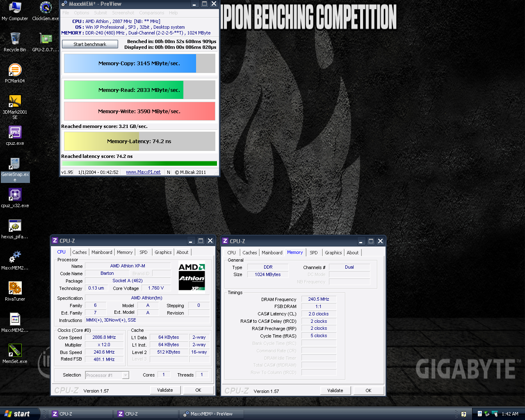Click the Memory-Read result bar
525x420 pixels.
[139, 90]
